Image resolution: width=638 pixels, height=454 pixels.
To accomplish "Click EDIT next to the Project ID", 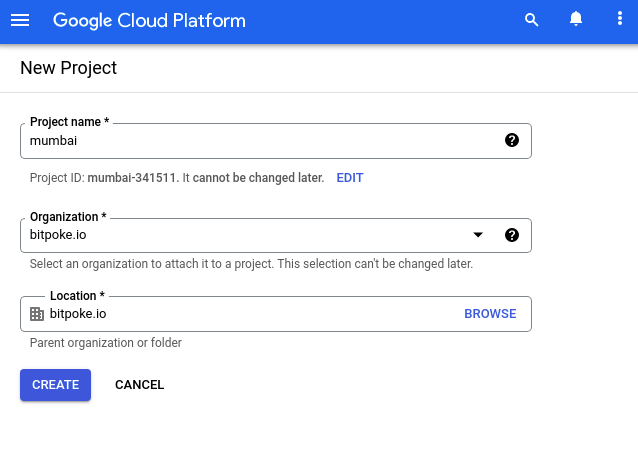I will click(x=350, y=178).
